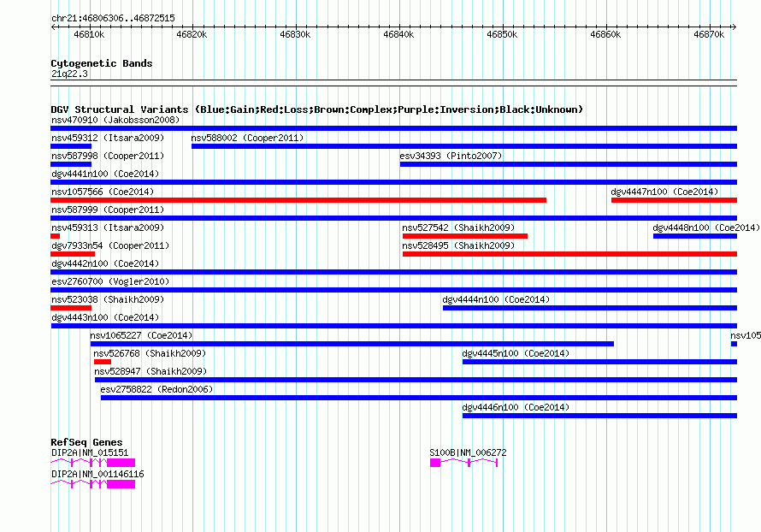Click nsv1057566 (Coe2014) loss variant label

click(103, 192)
